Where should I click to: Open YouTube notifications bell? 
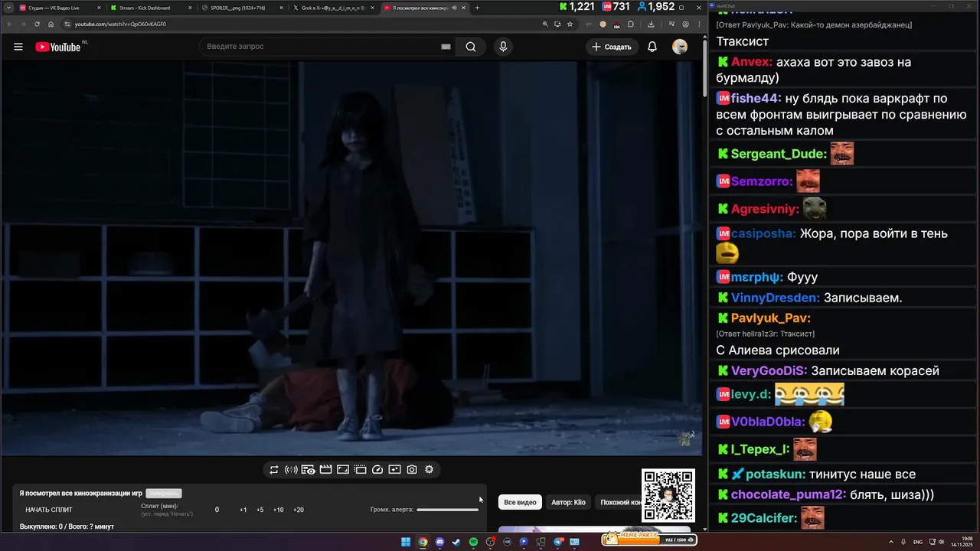point(652,47)
